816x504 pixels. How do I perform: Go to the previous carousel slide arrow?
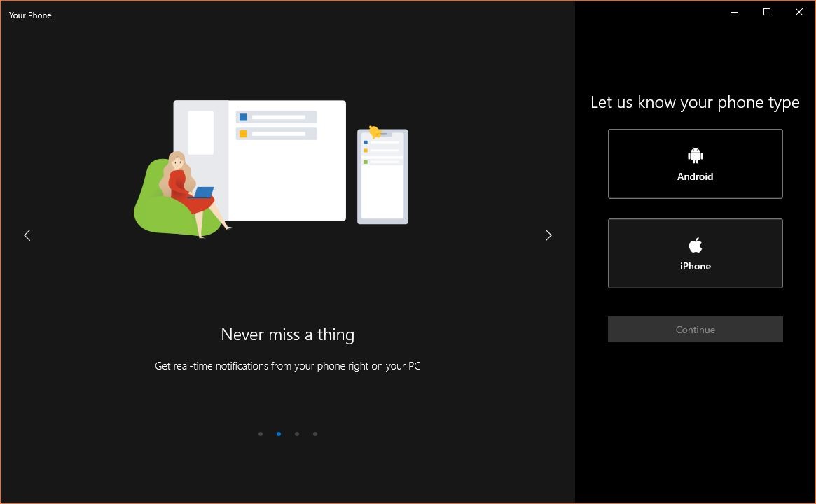click(x=27, y=235)
